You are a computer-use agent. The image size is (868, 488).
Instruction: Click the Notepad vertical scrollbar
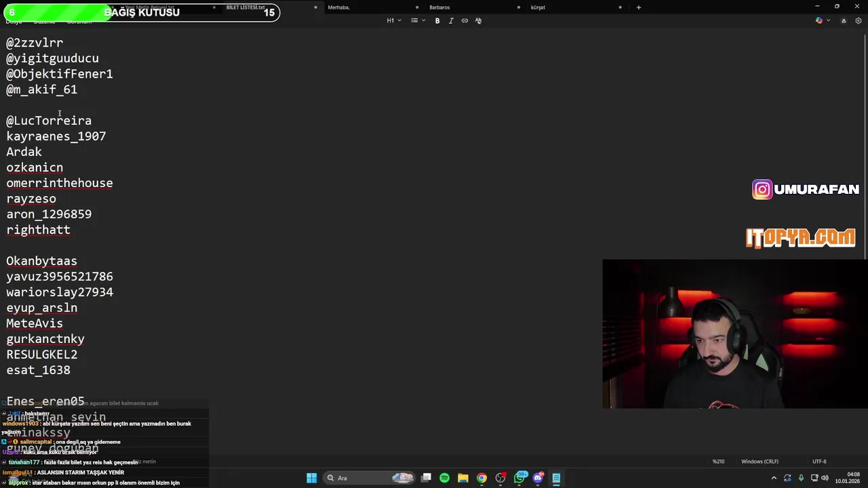click(865, 146)
